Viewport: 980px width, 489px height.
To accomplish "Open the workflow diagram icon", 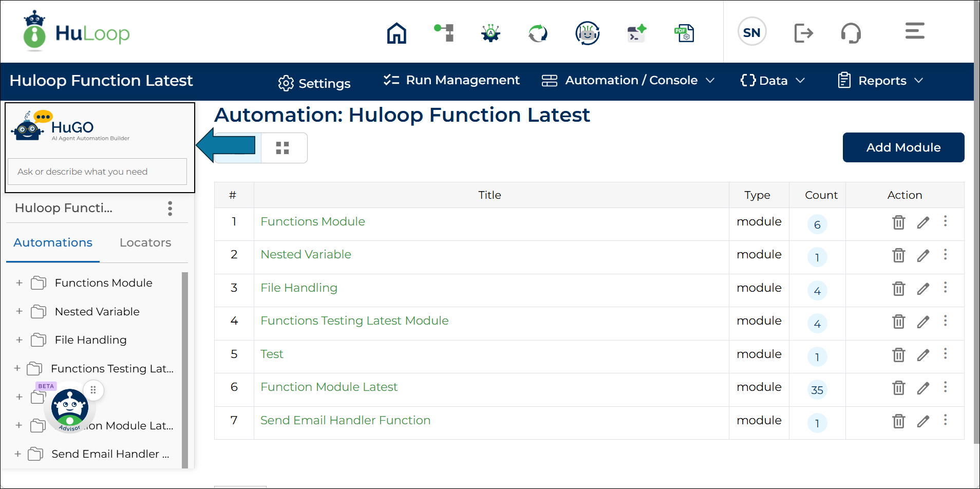I will 444,33.
